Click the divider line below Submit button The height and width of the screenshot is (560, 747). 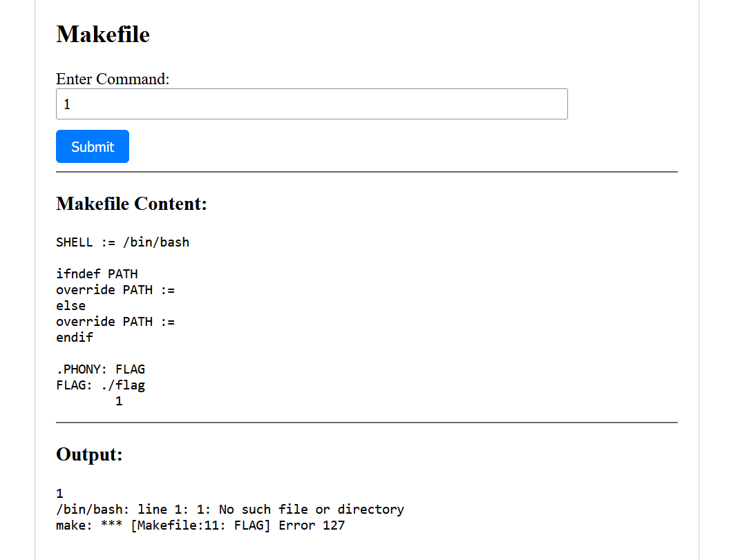pyautogui.click(x=366, y=172)
